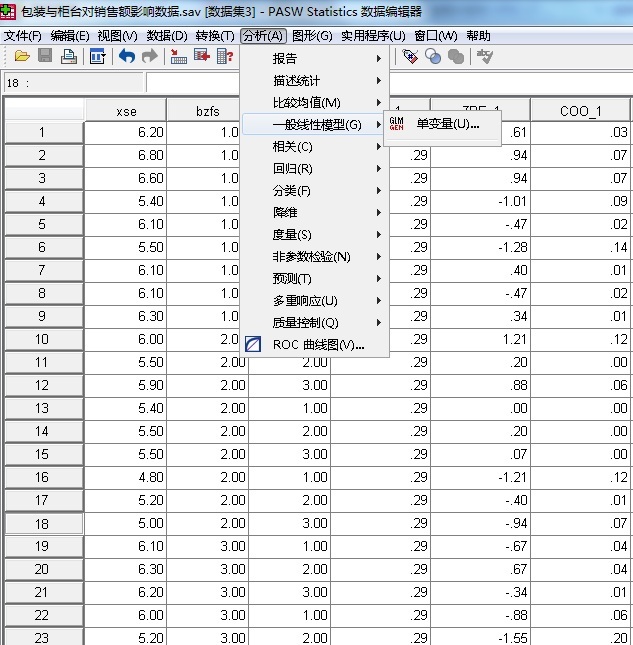This screenshot has width=633, height=645.
Task: Open the 图形(G) menu
Action: (312, 36)
